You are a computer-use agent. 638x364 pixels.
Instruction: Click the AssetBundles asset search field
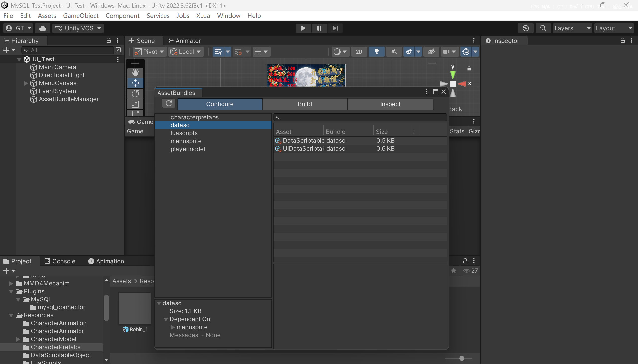click(x=360, y=117)
